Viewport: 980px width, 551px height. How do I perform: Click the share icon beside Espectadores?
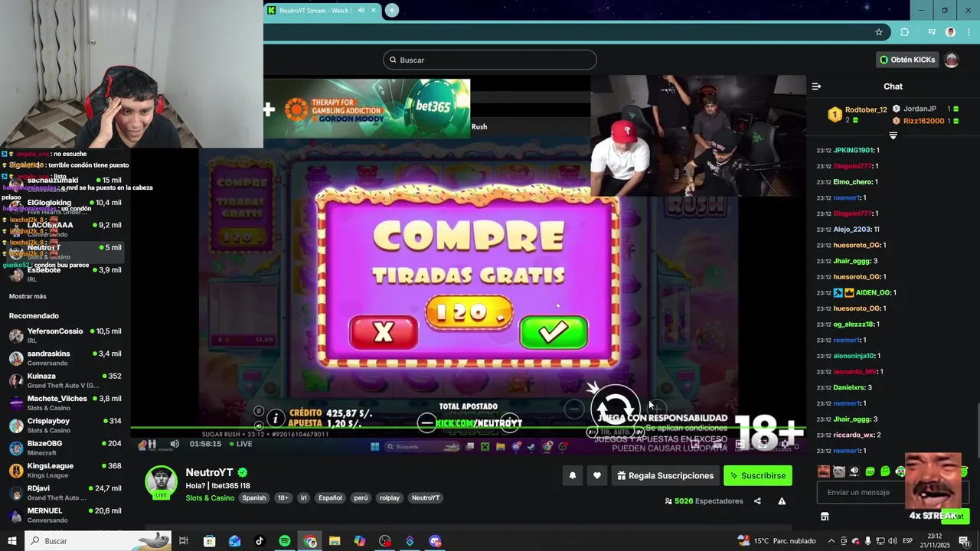point(757,501)
